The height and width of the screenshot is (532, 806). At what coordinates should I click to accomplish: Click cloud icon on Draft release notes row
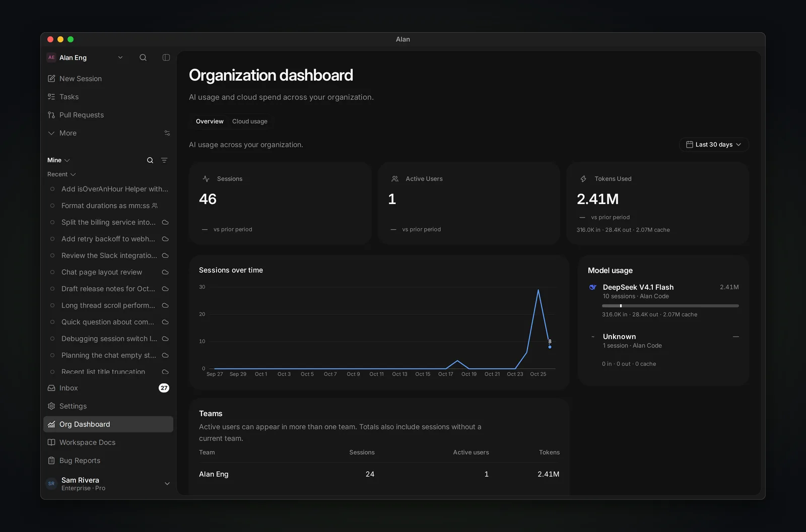(x=165, y=289)
